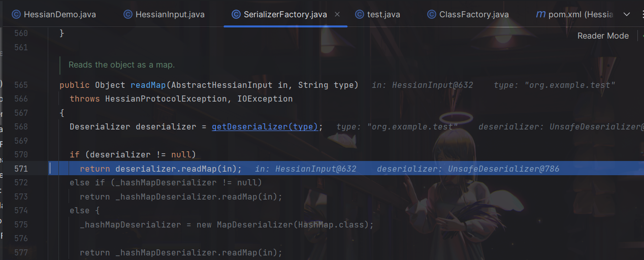Screen dimensions: 644x260
Task: Click the closing brace on line 560
Action: 62,34
